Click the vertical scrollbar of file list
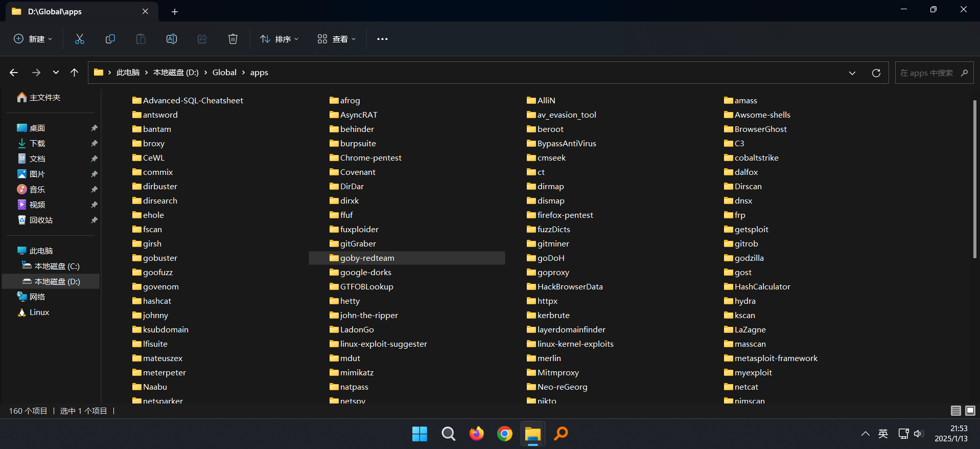Screen dimensions: 980x449 [x=975, y=179]
